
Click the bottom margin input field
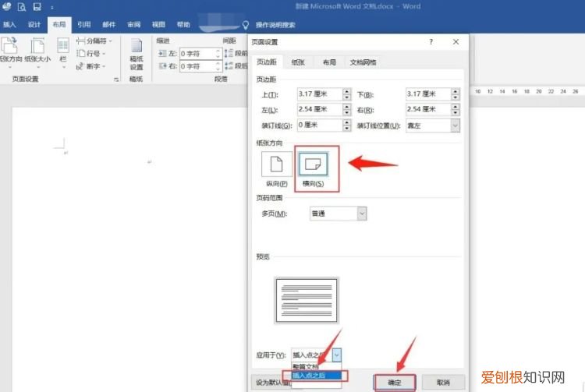tap(428, 94)
